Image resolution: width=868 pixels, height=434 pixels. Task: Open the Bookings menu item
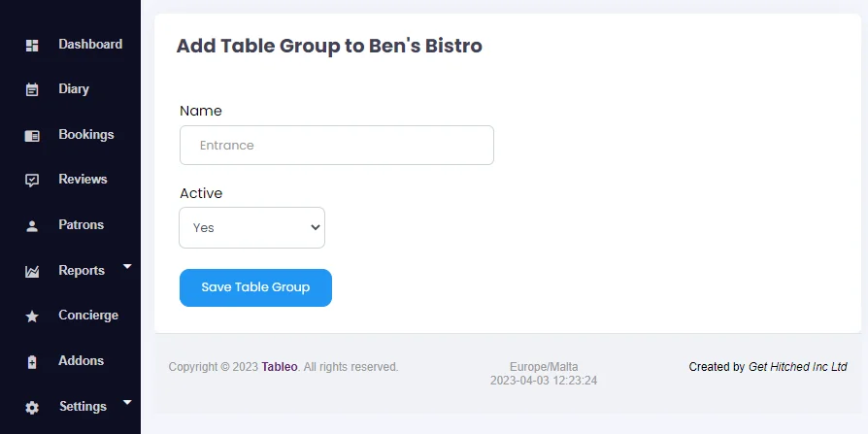pos(85,135)
